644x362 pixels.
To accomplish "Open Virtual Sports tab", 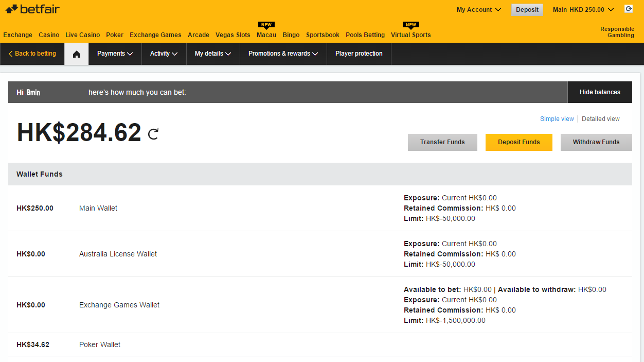I will [x=411, y=35].
